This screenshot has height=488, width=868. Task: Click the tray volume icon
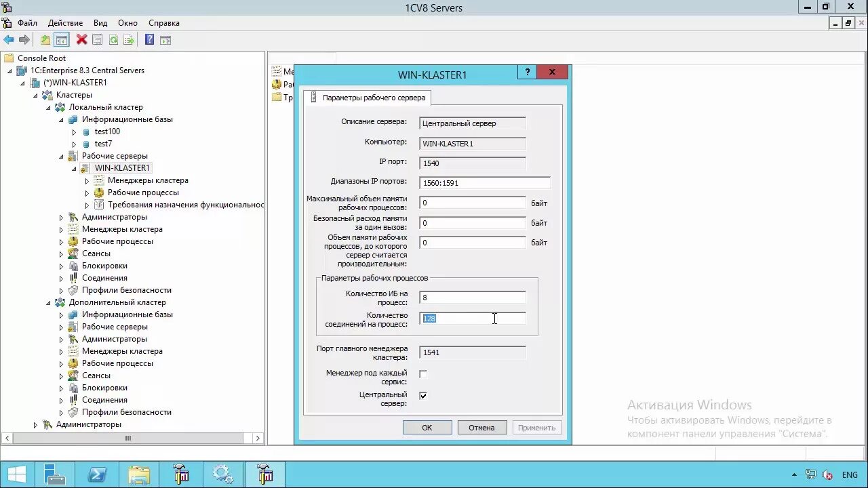pyautogui.click(x=828, y=475)
